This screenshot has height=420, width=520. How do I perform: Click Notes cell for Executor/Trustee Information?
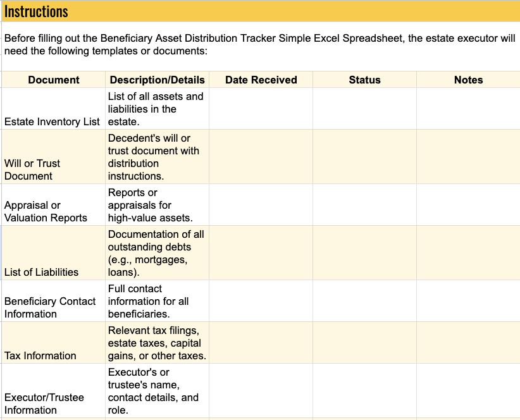point(468,391)
